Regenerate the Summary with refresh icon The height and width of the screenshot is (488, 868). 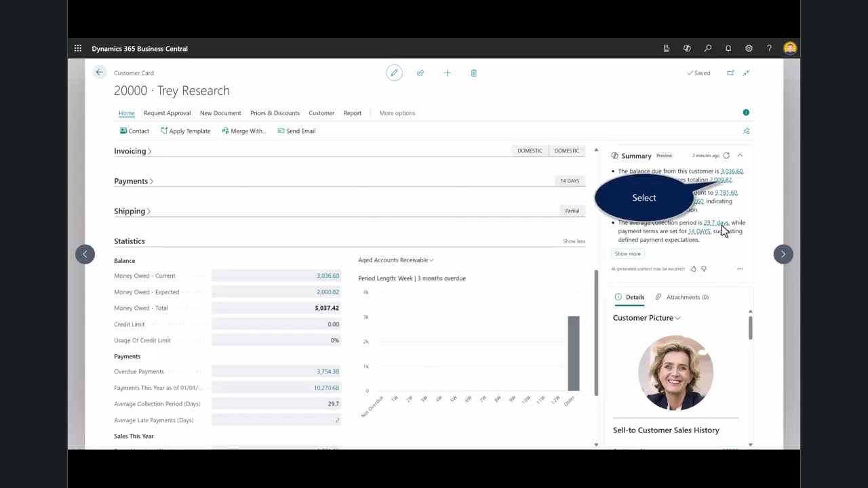[726, 155]
